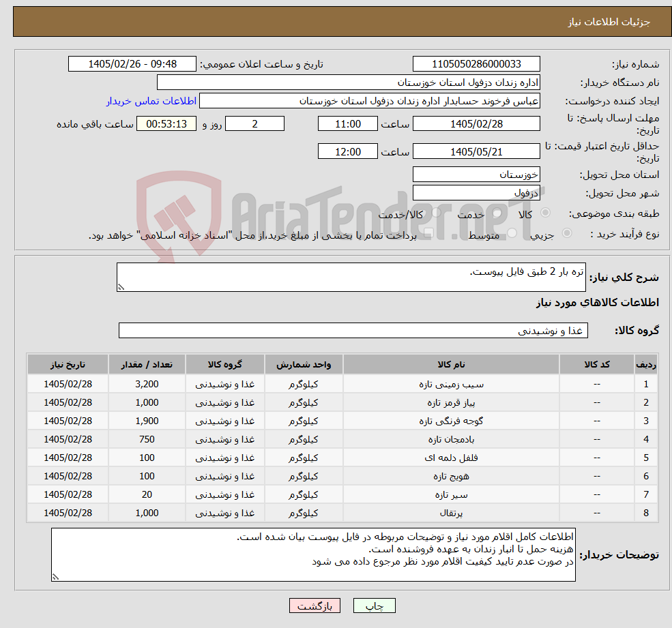This screenshot has width=672, height=628.
Task: Click the remaining days field showing 2
Action: click(254, 124)
